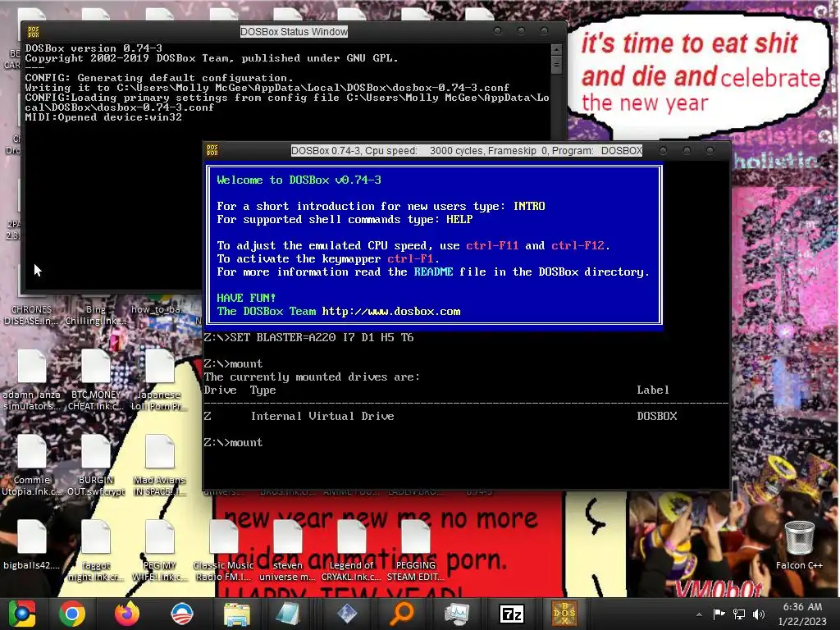Click the DOSBox 0.74-3 Cpu speed title bar
This screenshot has height=630, width=840.
pos(466,151)
